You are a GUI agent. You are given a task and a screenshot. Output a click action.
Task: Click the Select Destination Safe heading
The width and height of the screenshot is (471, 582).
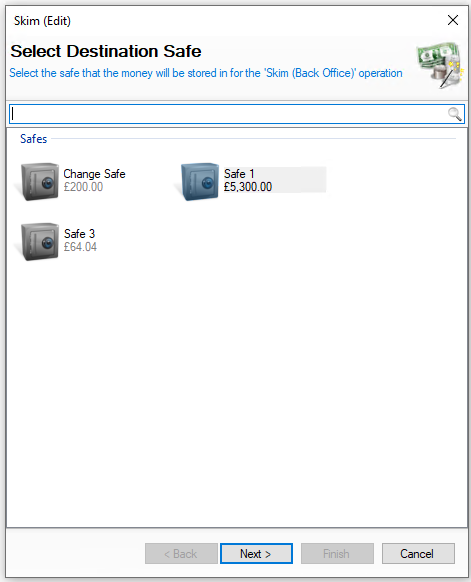[106, 51]
